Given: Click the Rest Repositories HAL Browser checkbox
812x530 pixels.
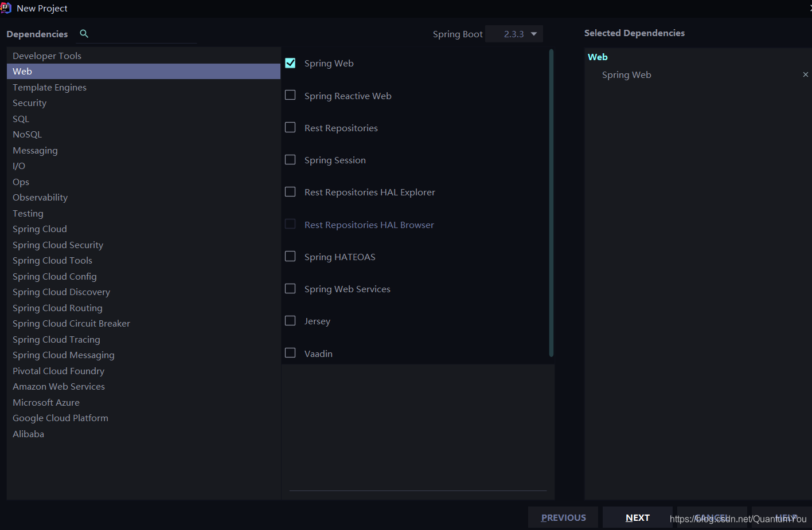Looking at the screenshot, I should (x=290, y=224).
